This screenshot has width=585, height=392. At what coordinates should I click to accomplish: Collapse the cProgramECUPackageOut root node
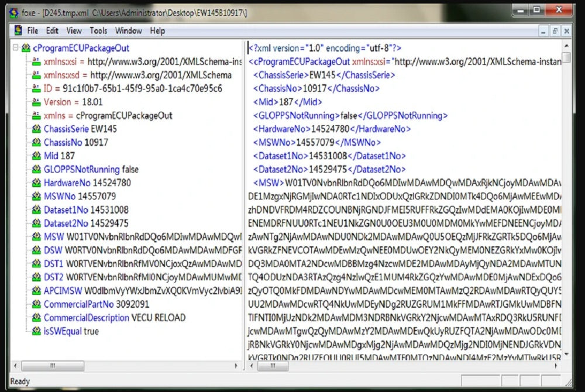click(15, 49)
